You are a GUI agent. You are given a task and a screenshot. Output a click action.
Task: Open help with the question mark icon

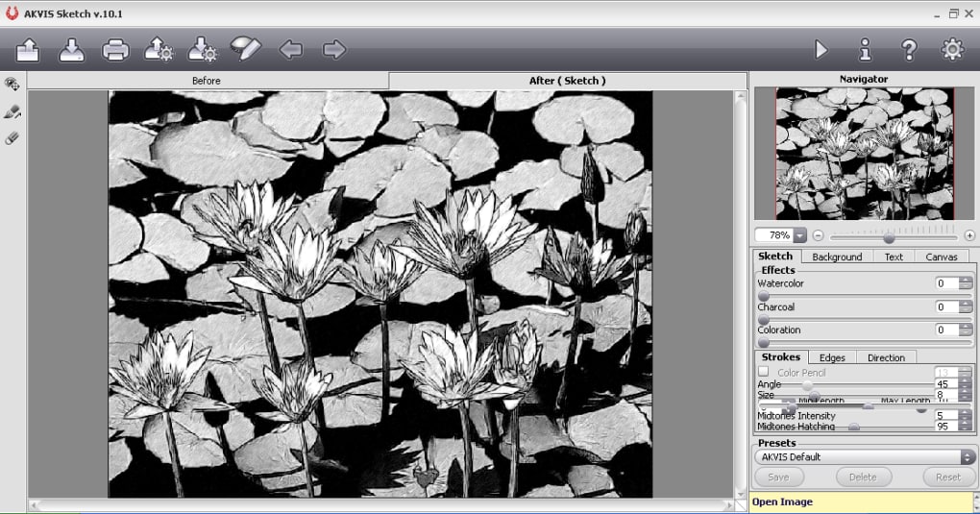coord(909,49)
